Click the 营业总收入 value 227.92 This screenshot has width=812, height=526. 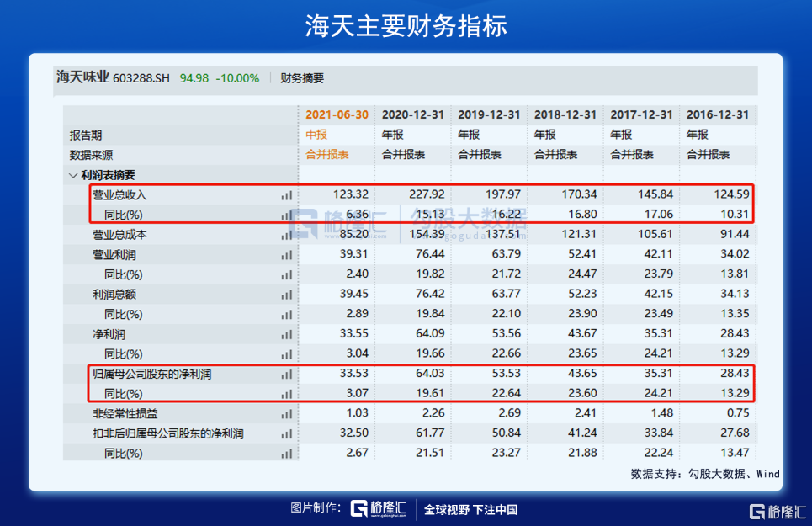[427, 194]
